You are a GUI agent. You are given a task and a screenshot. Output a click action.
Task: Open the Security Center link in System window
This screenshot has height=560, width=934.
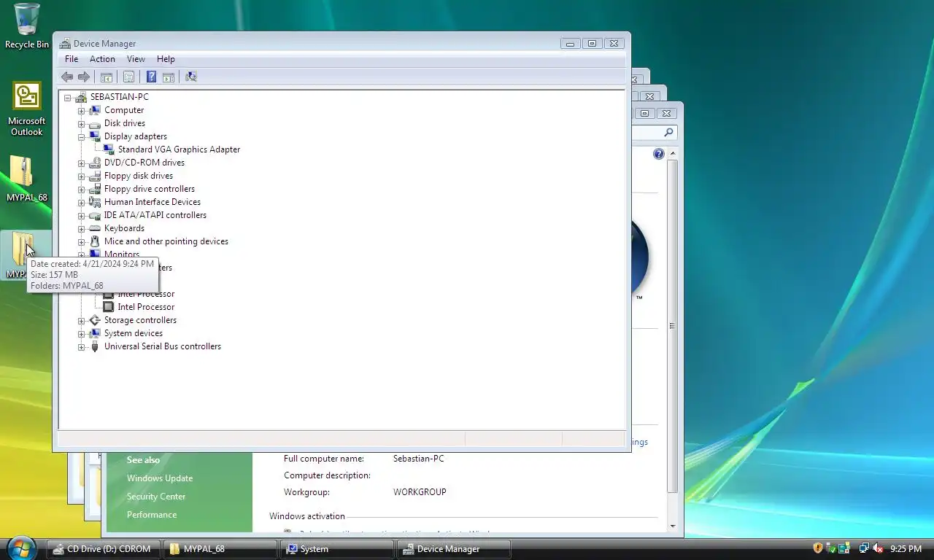(156, 497)
